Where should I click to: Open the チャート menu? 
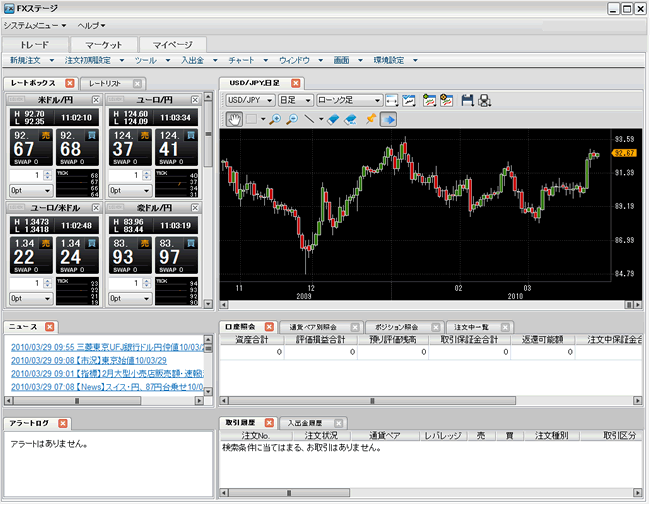(248, 61)
